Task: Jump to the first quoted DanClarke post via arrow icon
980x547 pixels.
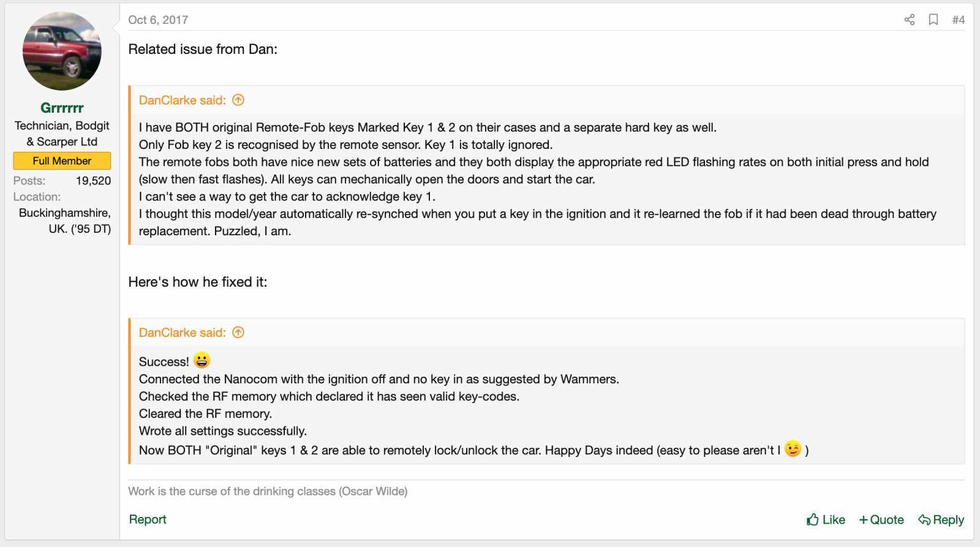Action: pyautogui.click(x=238, y=100)
